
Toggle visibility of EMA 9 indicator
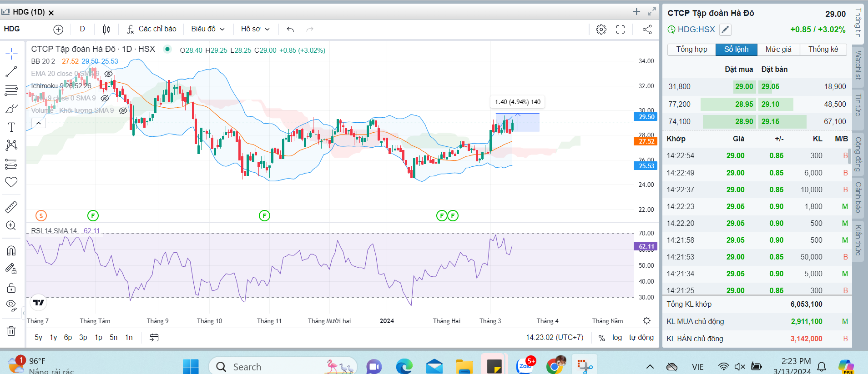[105, 98]
